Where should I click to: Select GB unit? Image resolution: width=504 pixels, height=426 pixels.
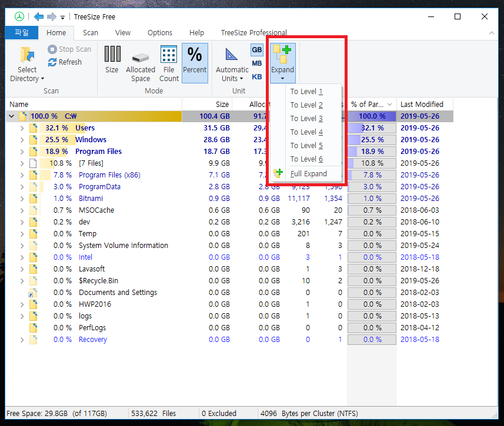click(x=256, y=50)
